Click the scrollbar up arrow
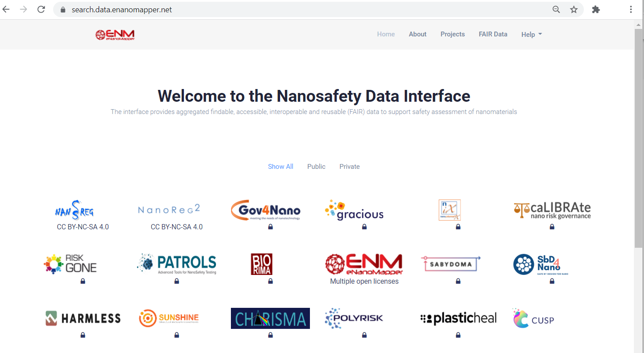Image resolution: width=644 pixels, height=353 pixels. [639, 24]
